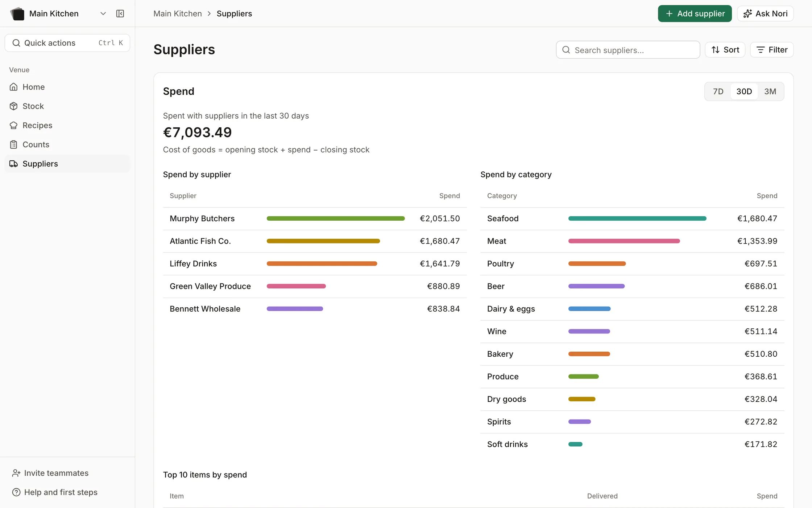The height and width of the screenshot is (508, 812).
Task: Click Bennett Wholesale supplier name
Action: click(x=205, y=308)
